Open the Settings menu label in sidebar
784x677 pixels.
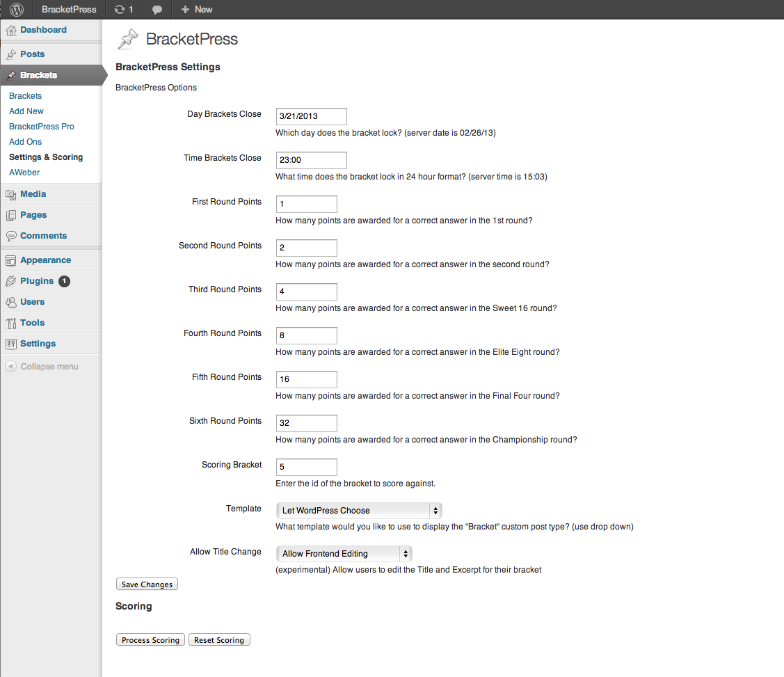pos(38,344)
